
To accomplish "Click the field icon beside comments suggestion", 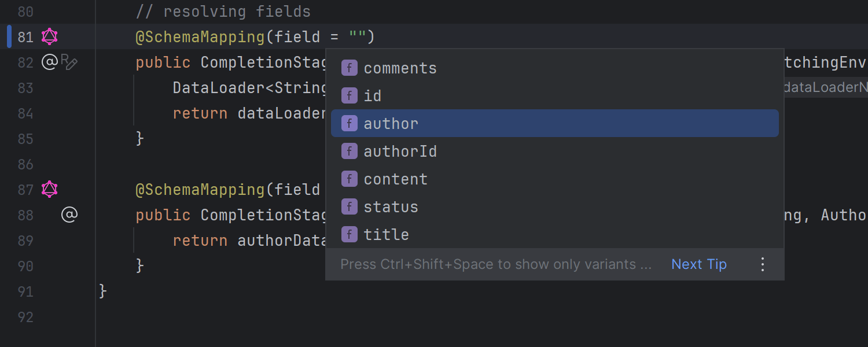I will click(349, 68).
